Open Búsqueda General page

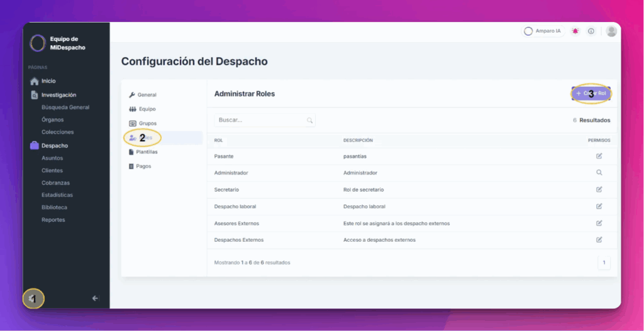[65, 107]
